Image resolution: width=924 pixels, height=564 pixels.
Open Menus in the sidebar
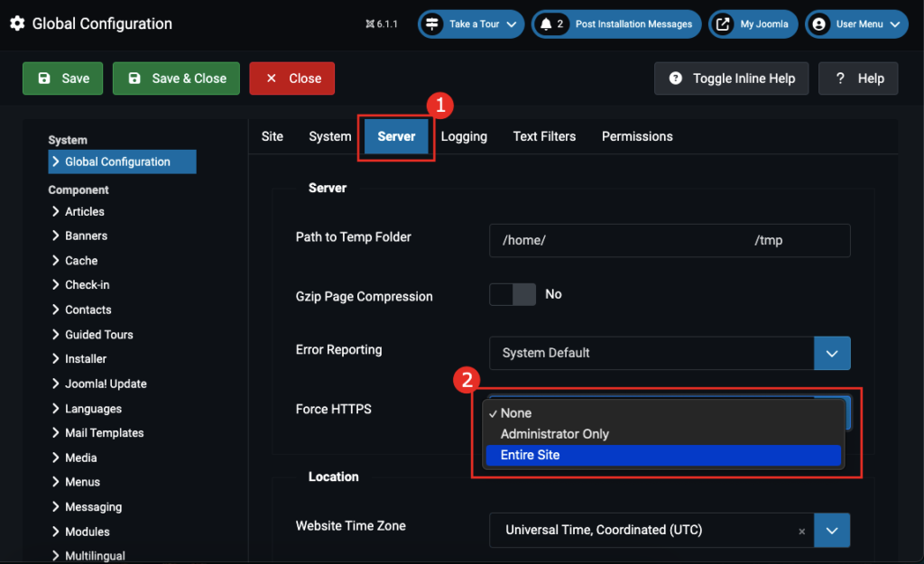(x=82, y=482)
